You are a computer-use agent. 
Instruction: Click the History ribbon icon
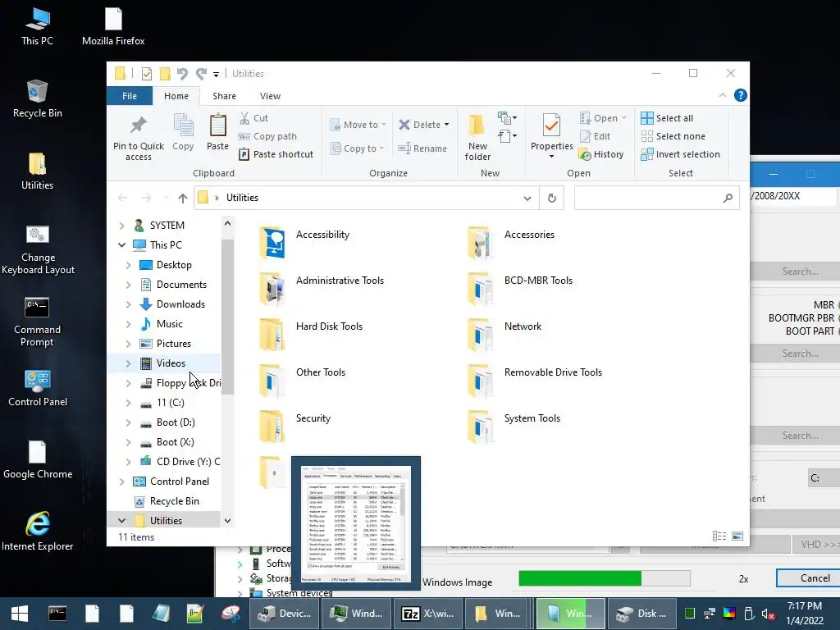[601, 154]
